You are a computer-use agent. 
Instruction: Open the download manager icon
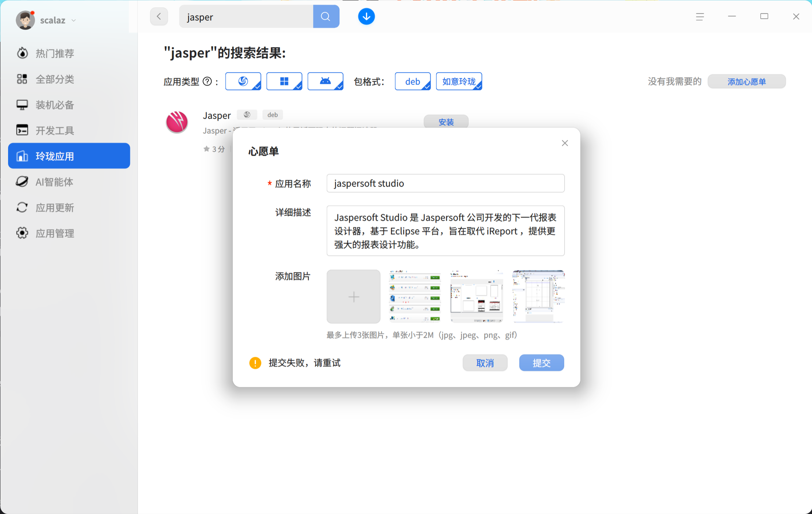click(x=366, y=17)
